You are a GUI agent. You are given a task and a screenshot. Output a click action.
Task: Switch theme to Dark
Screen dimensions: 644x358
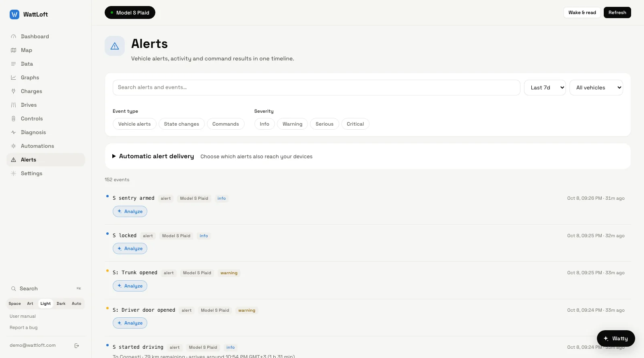61,304
